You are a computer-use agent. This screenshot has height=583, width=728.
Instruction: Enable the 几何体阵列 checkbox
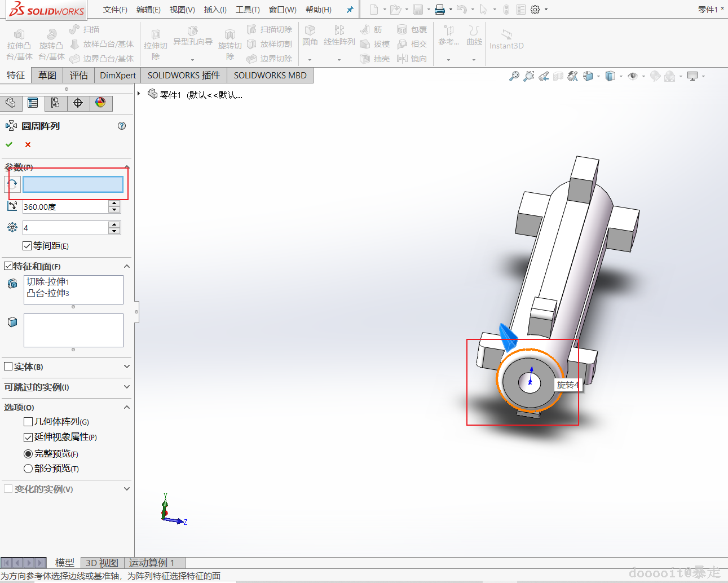[x=28, y=422]
